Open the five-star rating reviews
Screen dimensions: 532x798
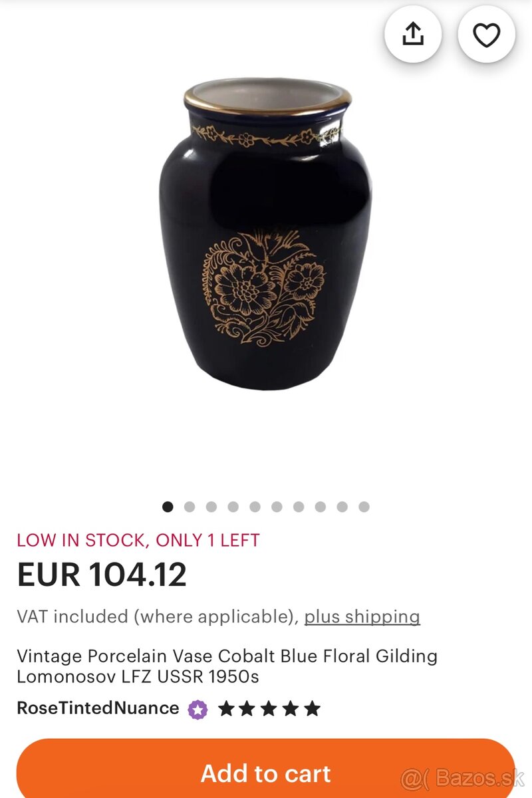pyautogui.click(x=269, y=709)
